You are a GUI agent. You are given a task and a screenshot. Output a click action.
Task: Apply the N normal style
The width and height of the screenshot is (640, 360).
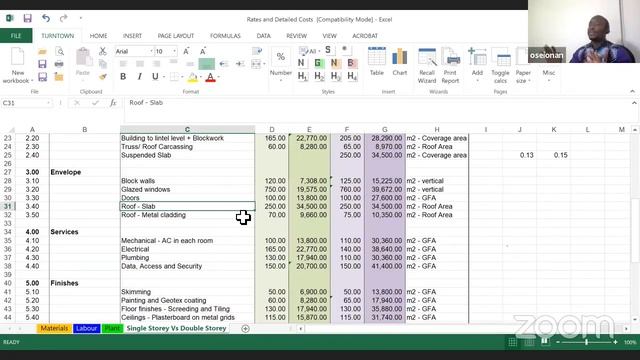[301, 63]
